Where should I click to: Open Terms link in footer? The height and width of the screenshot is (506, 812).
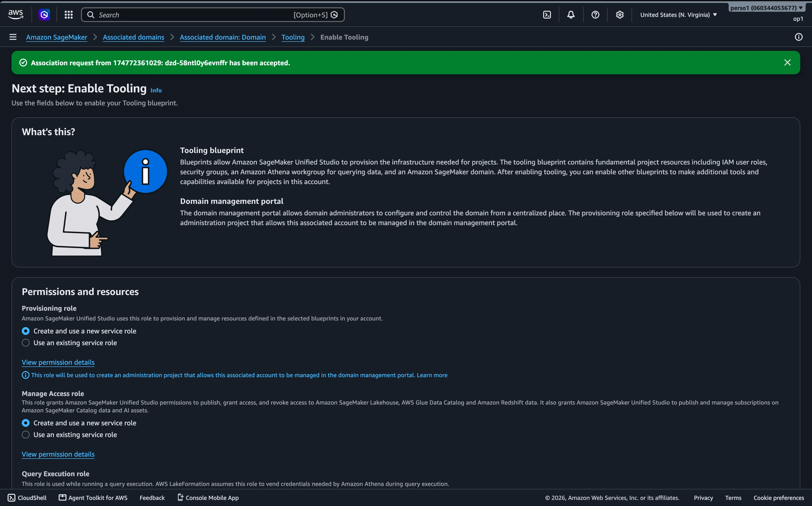pos(733,498)
